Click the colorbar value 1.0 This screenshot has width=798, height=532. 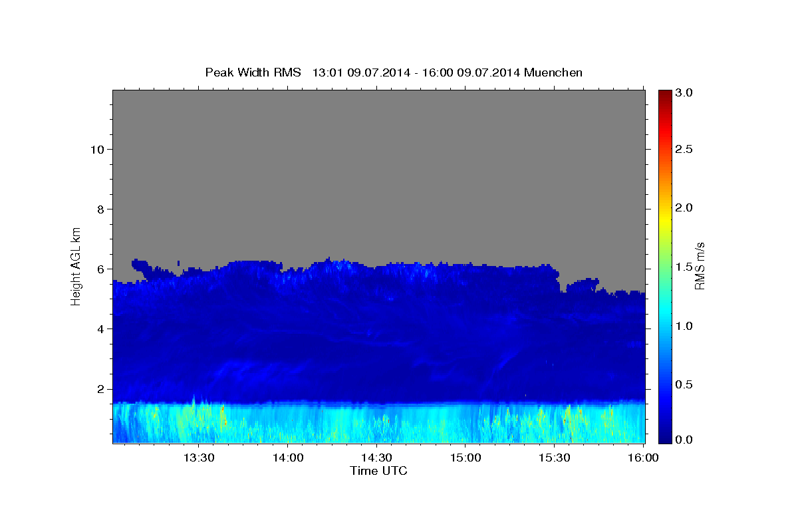click(x=684, y=325)
